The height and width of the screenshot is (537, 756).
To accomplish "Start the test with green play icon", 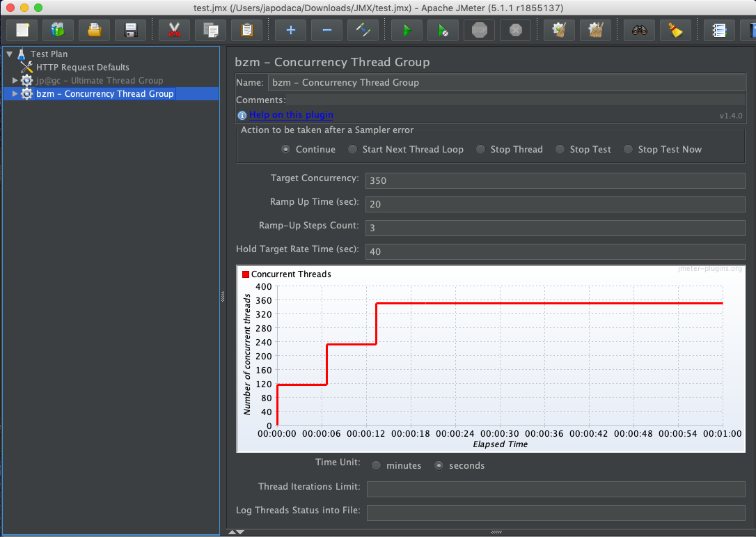I will (407, 30).
